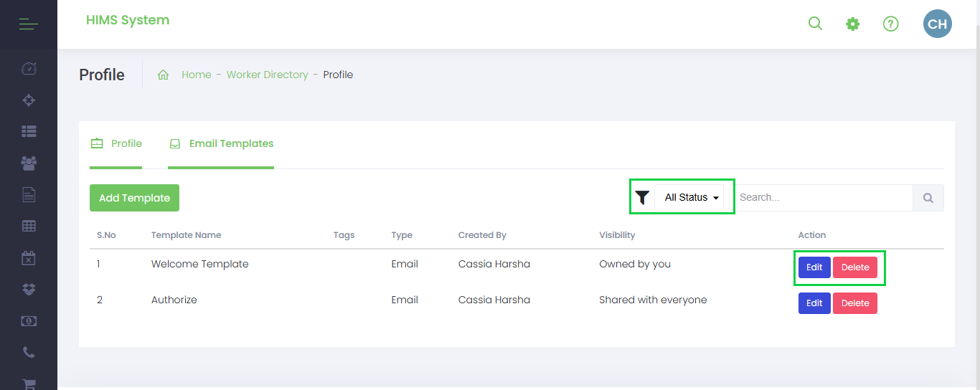Select the Email Templates tab
The height and width of the screenshot is (390, 980).
[221, 143]
